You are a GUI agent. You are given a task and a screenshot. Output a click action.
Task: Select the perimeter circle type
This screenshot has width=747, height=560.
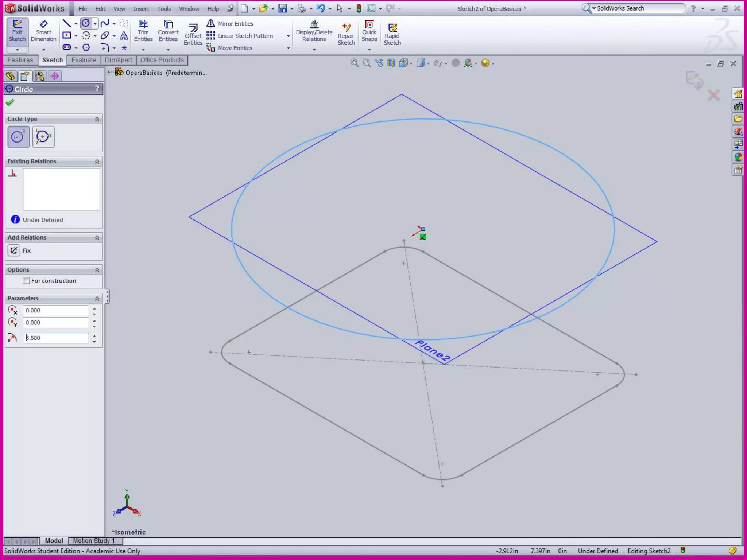pyautogui.click(x=43, y=137)
